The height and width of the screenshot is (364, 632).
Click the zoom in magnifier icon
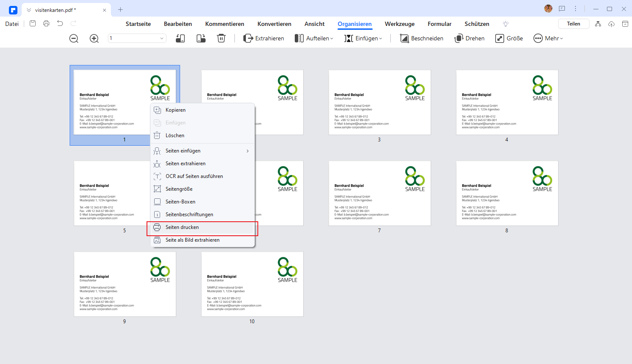coord(94,39)
